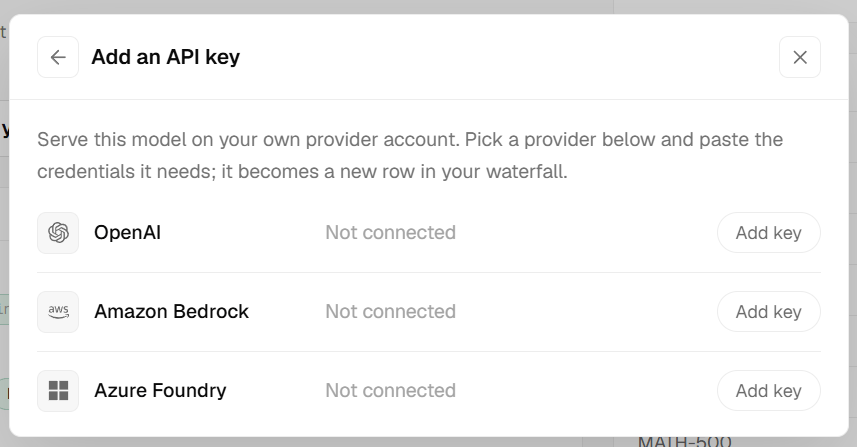Click Azure Foundry's Not connected status
The image size is (857, 447).
click(x=390, y=391)
